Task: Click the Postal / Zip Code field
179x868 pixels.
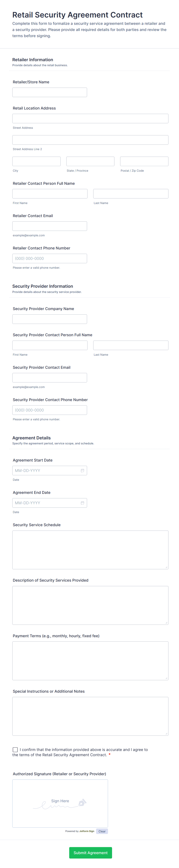Action: coord(144,161)
